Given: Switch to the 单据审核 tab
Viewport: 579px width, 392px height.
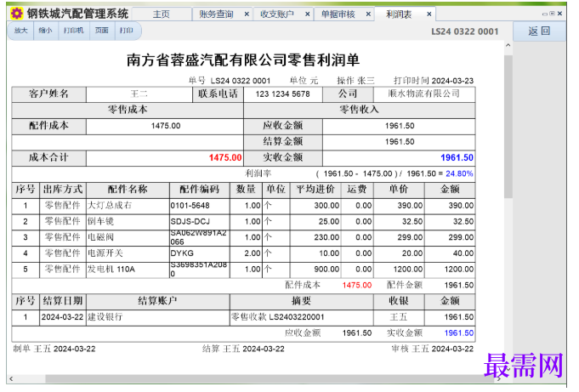Looking at the screenshot, I should (338, 14).
